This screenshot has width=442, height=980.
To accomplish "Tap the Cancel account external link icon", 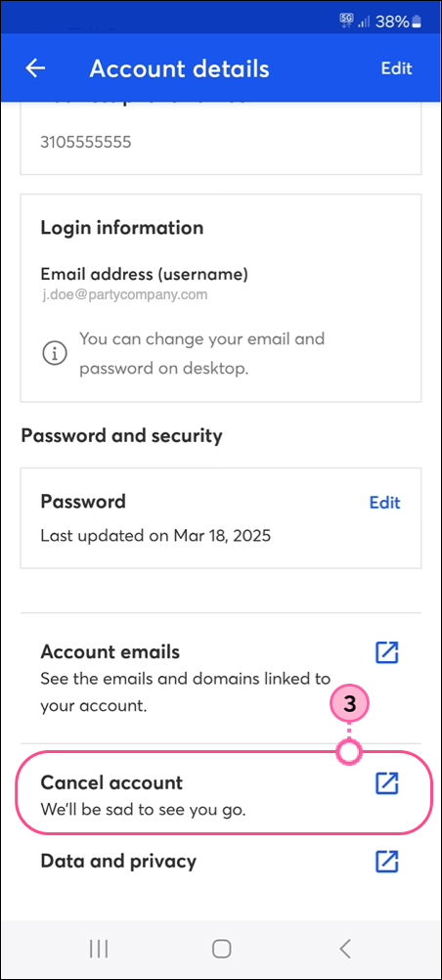I will (x=386, y=782).
